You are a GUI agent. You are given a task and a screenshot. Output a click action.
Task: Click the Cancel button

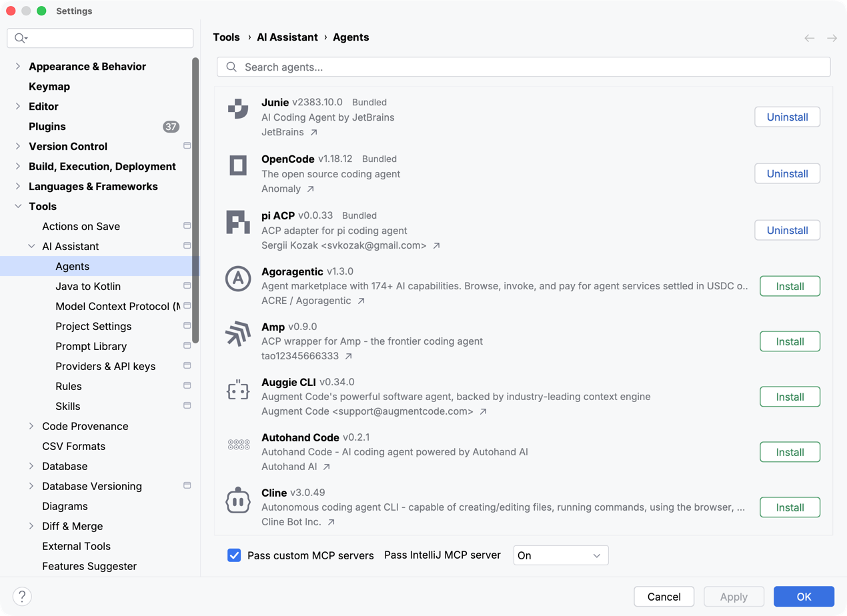click(x=664, y=597)
